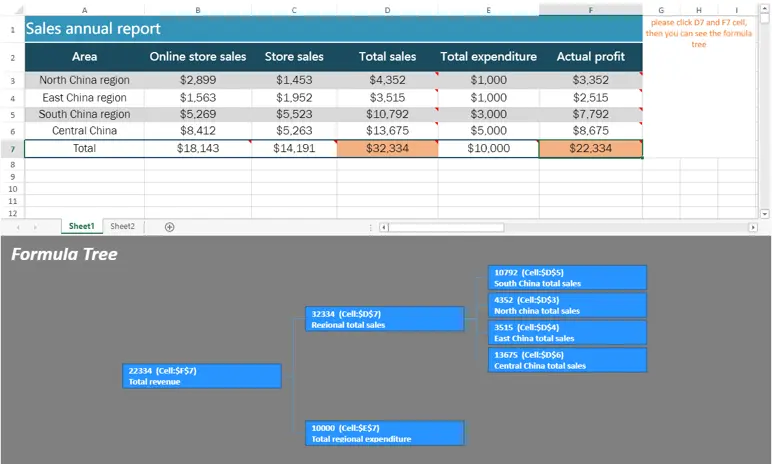Click previous sheet navigation arrow
This screenshot has height=464, width=772.
[x=18, y=227]
